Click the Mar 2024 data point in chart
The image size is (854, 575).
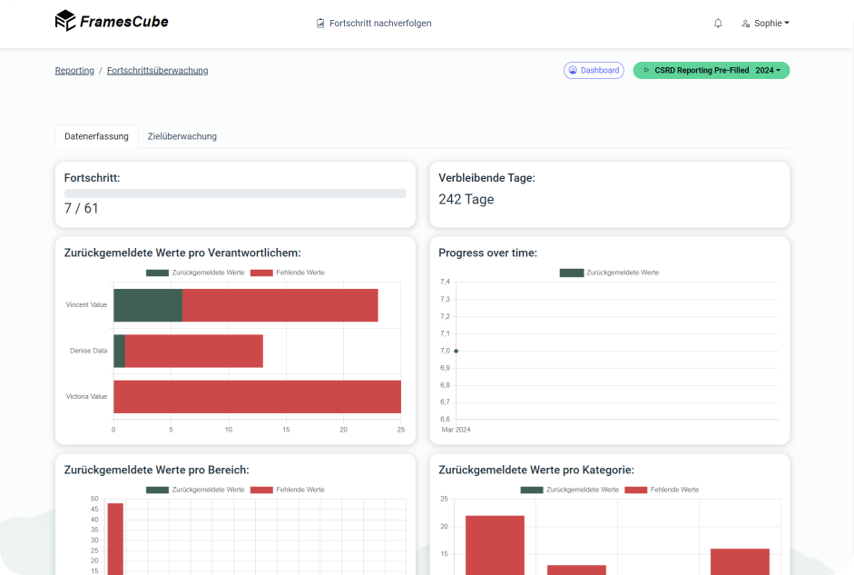pos(456,351)
